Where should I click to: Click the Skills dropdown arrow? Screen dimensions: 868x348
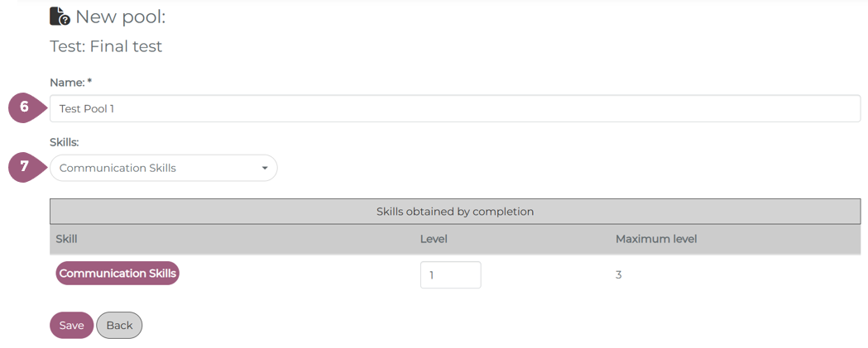265,169
